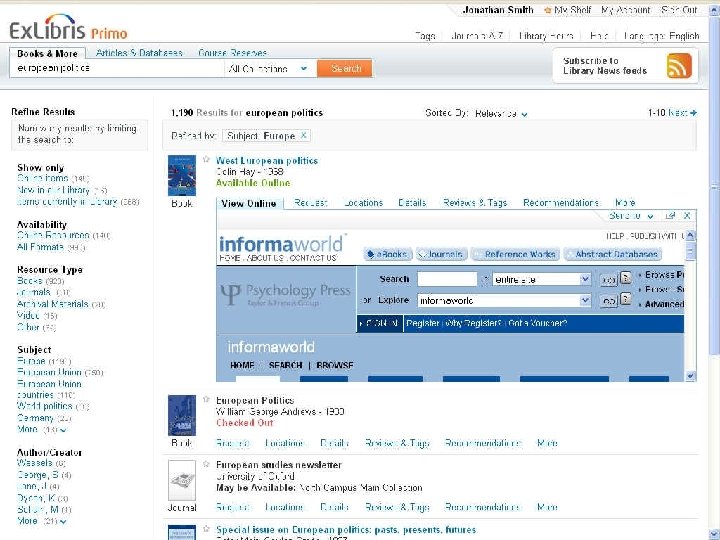This screenshot has height=540, width=720.
Task: Click informaworld Abstract Databases button
Action: click(x=613, y=254)
